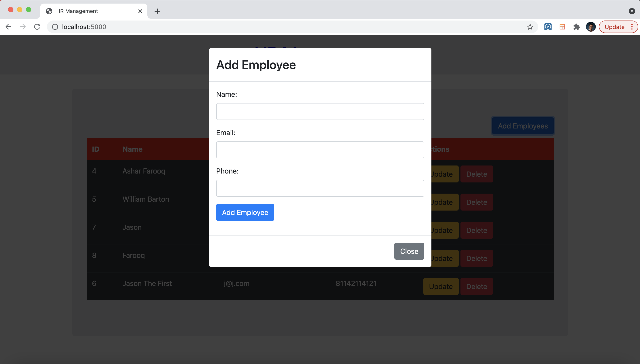Select the HR Management tab
This screenshot has width=640, height=364.
pos(94,11)
